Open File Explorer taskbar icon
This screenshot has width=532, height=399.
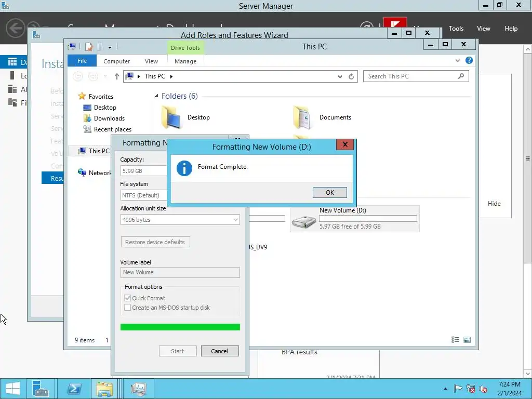pos(104,389)
